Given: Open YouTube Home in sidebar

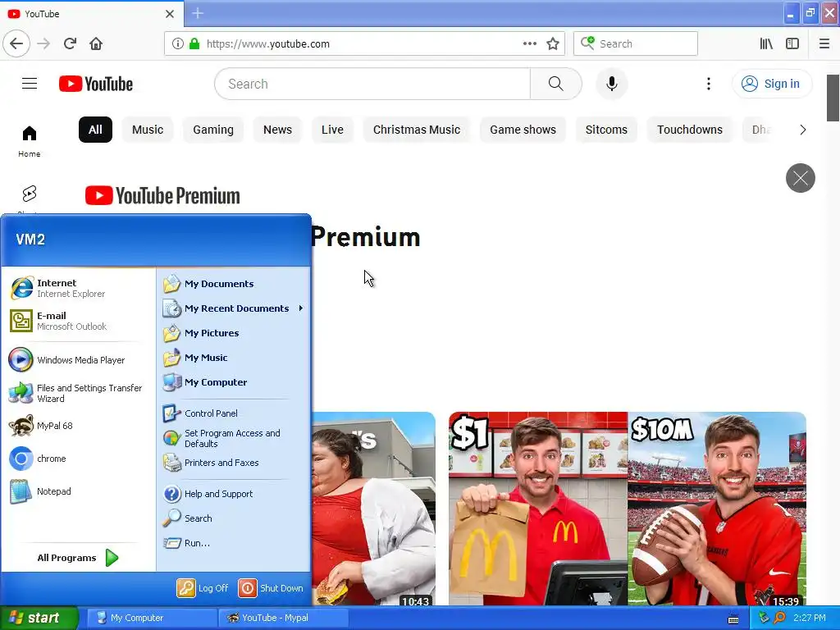Looking at the screenshot, I should click(x=30, y=141).
